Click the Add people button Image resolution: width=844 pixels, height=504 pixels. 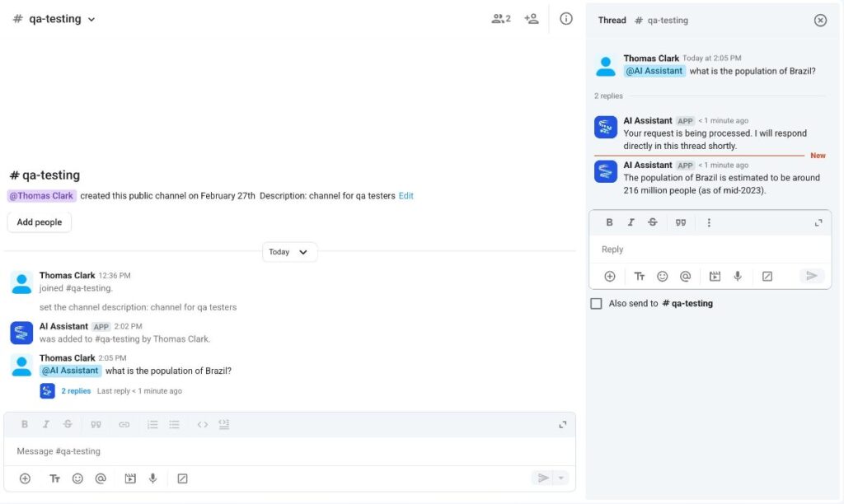pyautogui.click(x=40, y=222)
